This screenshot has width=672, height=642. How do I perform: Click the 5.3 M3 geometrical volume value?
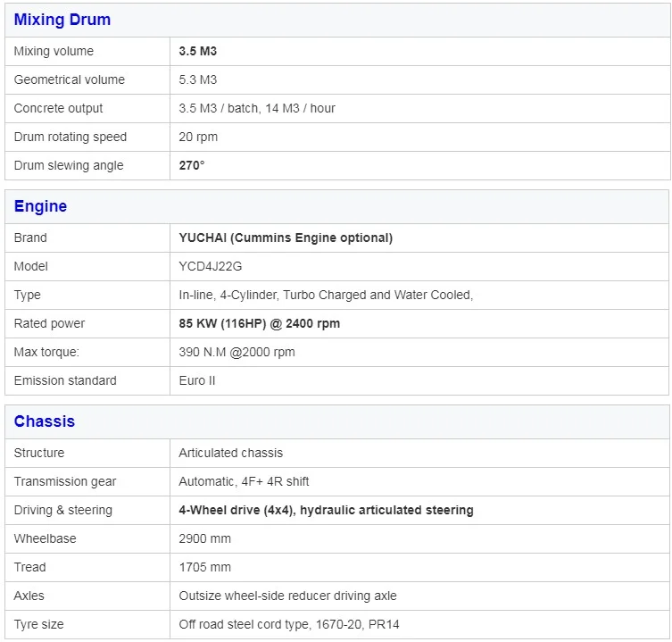pos(198,79)
